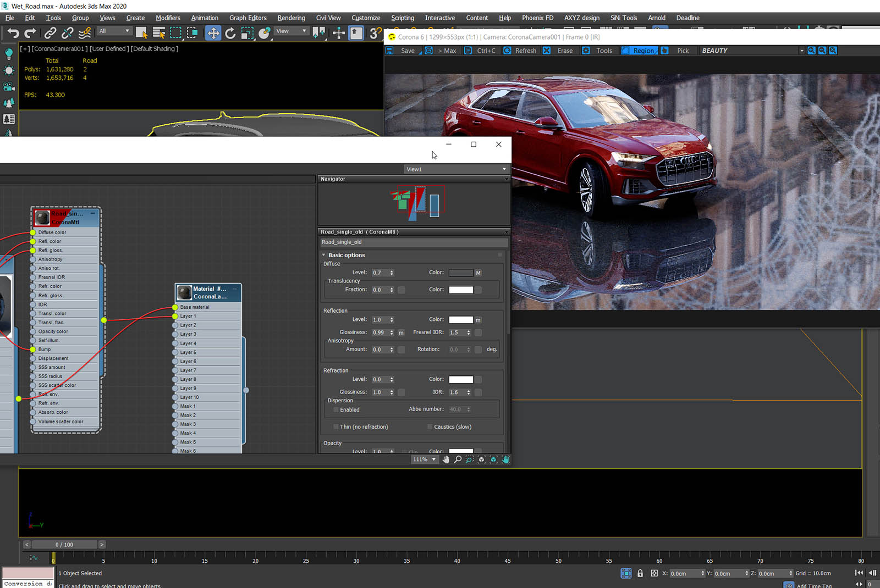Viewport: 880px width, 588px height.
Task: Select the Pan tool in the material editor
Action: click(446, 459)
